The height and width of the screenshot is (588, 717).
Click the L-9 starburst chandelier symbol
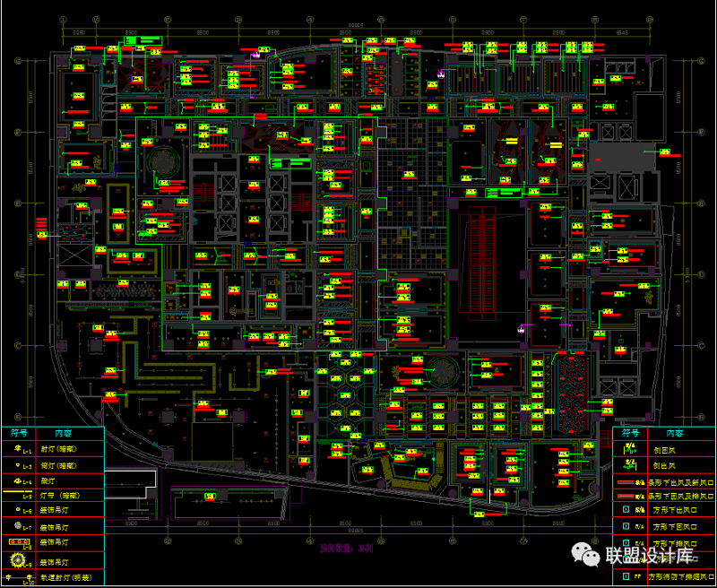(x=17, y=560)
